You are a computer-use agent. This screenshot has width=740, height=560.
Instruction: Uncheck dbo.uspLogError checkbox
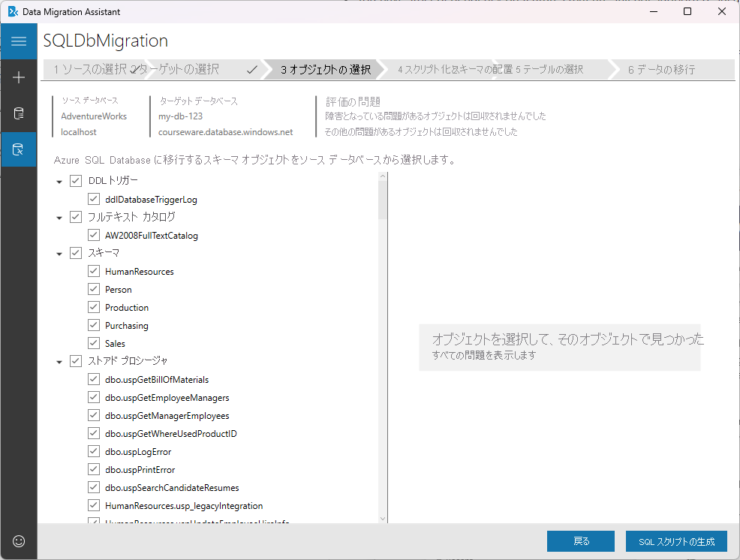(x=94, y=451)
